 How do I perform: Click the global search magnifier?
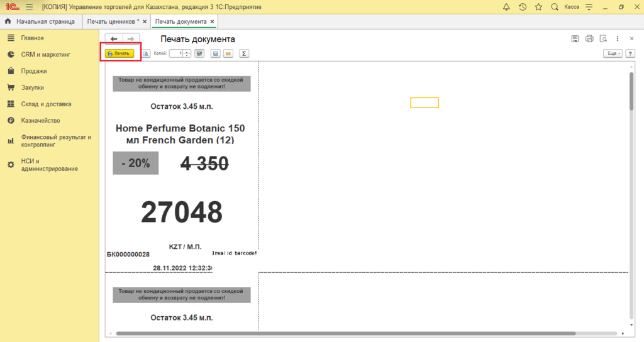click(555, 7)
